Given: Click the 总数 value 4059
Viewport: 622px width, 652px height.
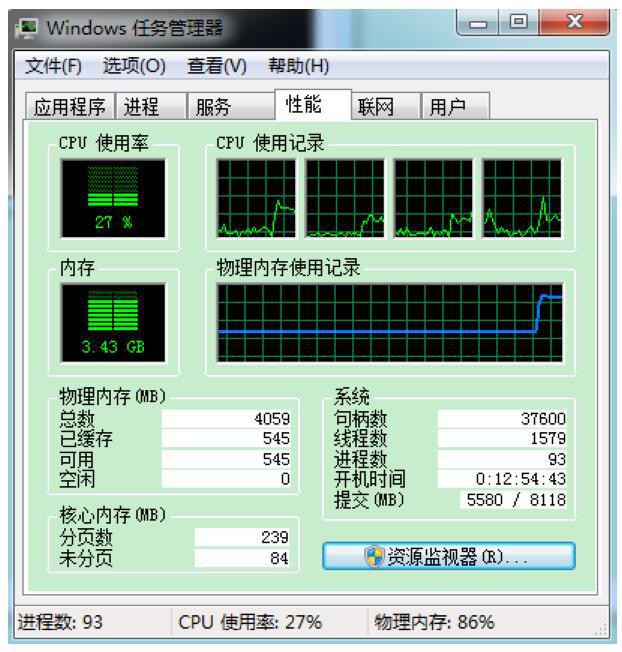Looking at the screenshot, I should (226, 419).
